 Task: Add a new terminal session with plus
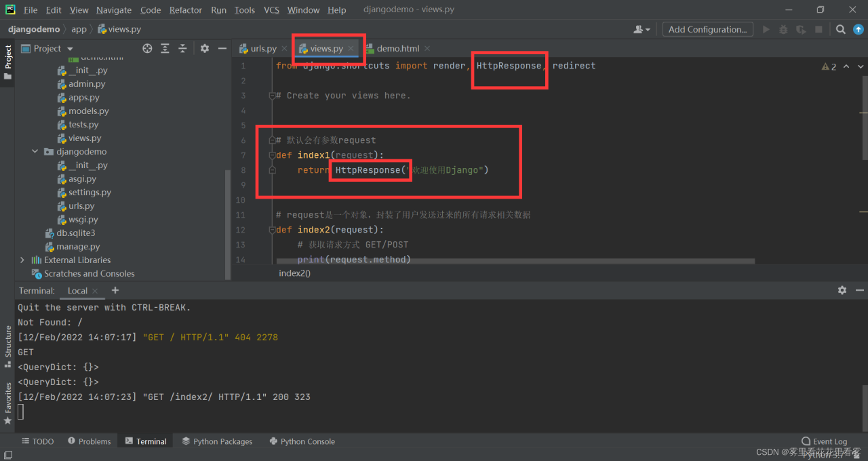(115, 290)
